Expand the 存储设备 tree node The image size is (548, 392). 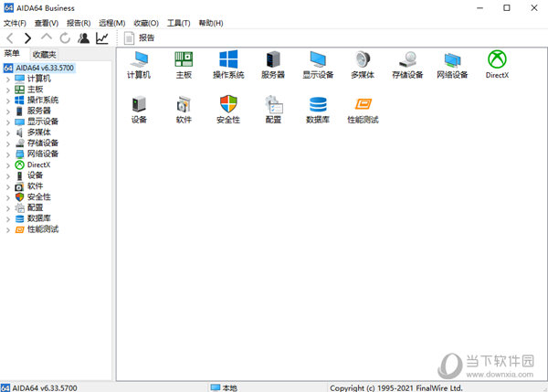click(8, 144)
